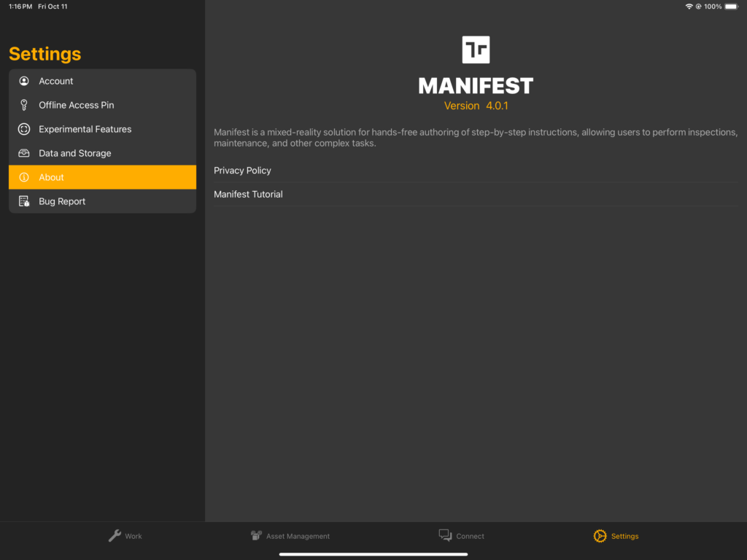Click the Version 4.0.1 text

[476, 106]
